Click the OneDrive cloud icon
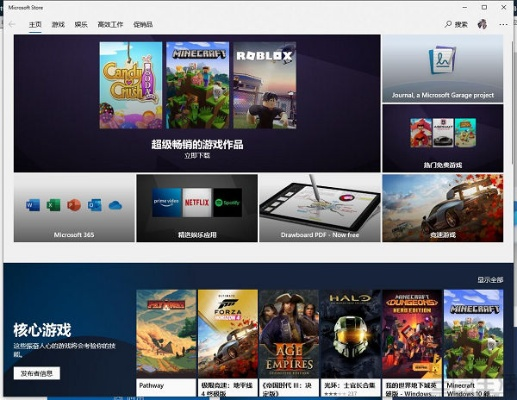Viewport: 517px width, 400px height. [x=115, y=205]
